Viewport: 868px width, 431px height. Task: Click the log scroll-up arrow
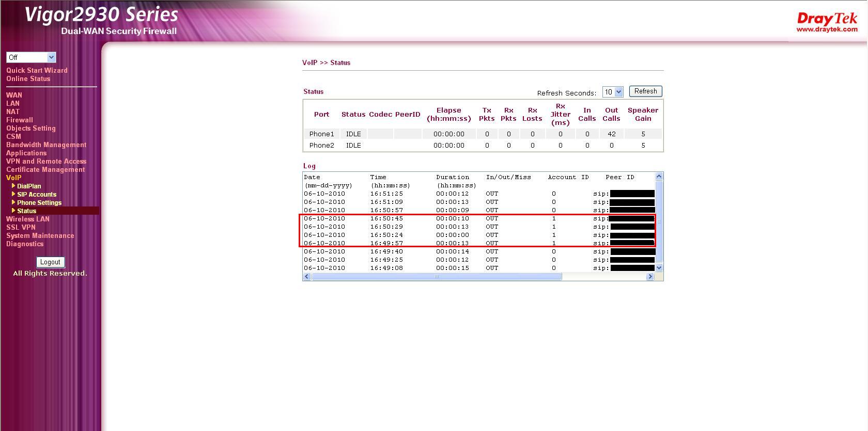[659, 177]
